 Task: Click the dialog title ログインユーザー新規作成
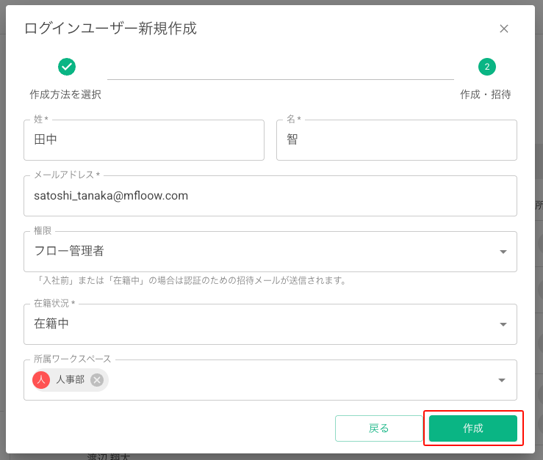pos(110,28)
